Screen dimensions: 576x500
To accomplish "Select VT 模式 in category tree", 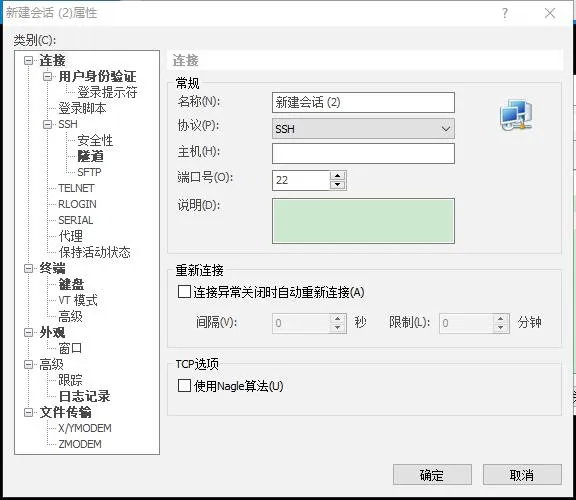I will (x=78, y=300).
